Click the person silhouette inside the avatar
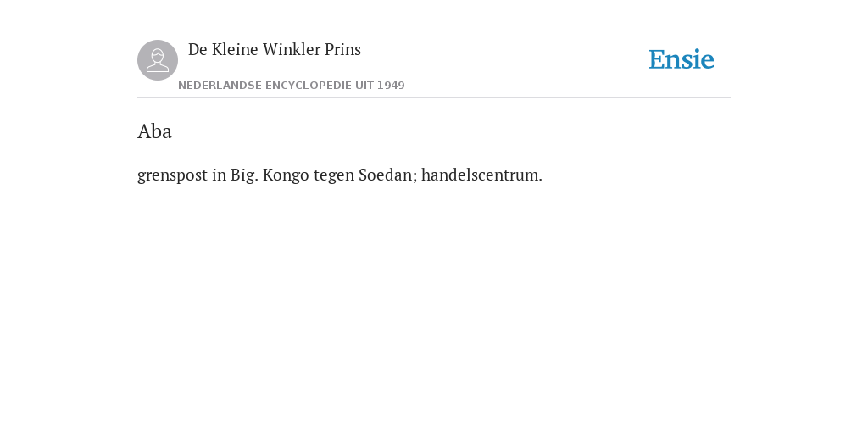Screen dimensions: 868x434 point(158,60)
